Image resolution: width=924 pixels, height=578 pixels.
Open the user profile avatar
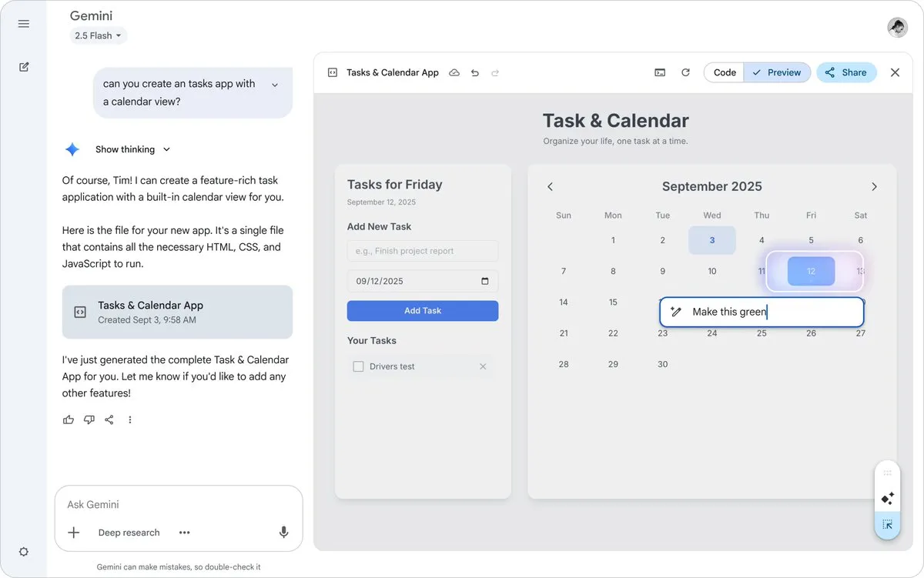pyautogui.click(x=897, y=28)
